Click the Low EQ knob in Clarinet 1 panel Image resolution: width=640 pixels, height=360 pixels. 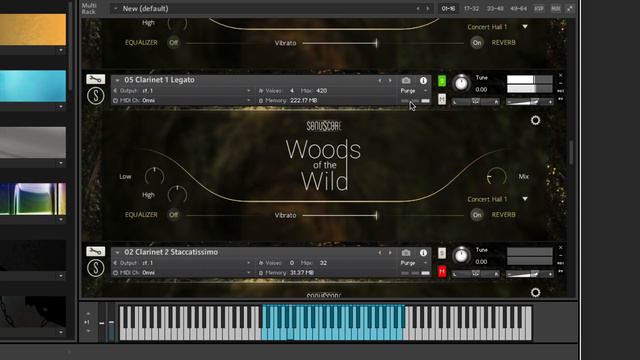point(154,176)
